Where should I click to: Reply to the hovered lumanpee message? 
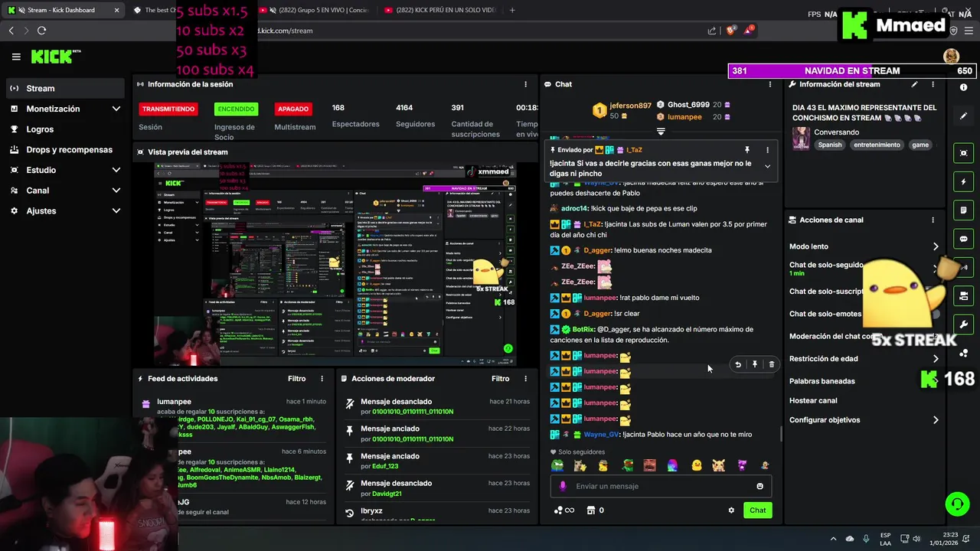tap(737, 364)
